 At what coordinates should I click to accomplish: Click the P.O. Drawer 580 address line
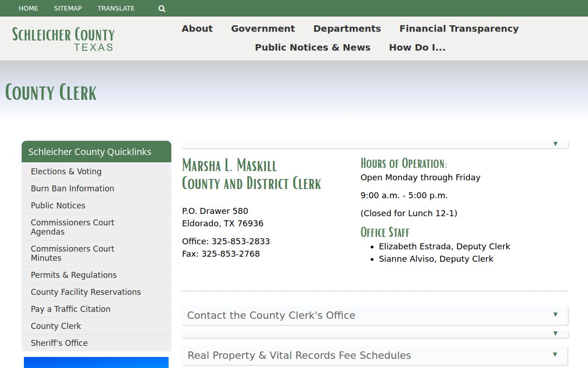(215, 211)
